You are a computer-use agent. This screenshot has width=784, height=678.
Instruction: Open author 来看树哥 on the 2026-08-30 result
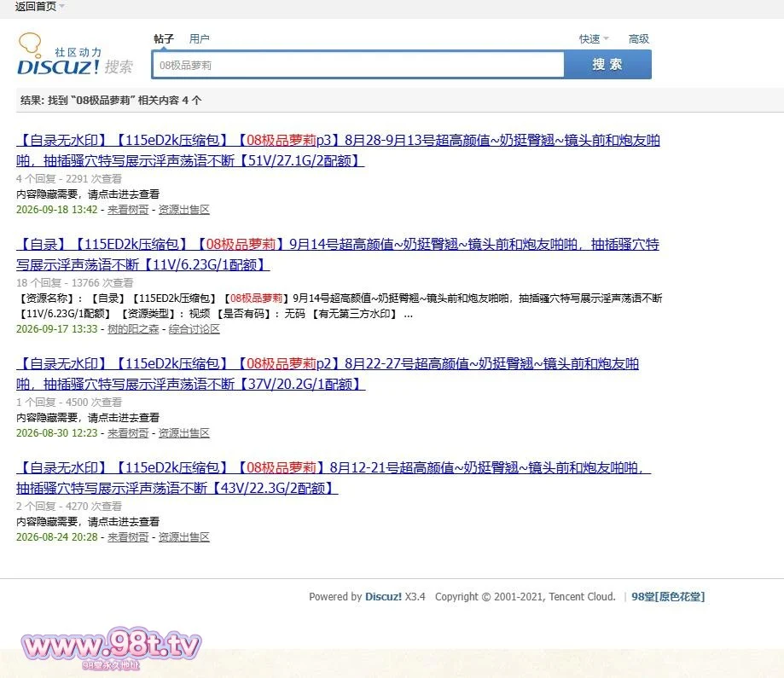(128, 433)
